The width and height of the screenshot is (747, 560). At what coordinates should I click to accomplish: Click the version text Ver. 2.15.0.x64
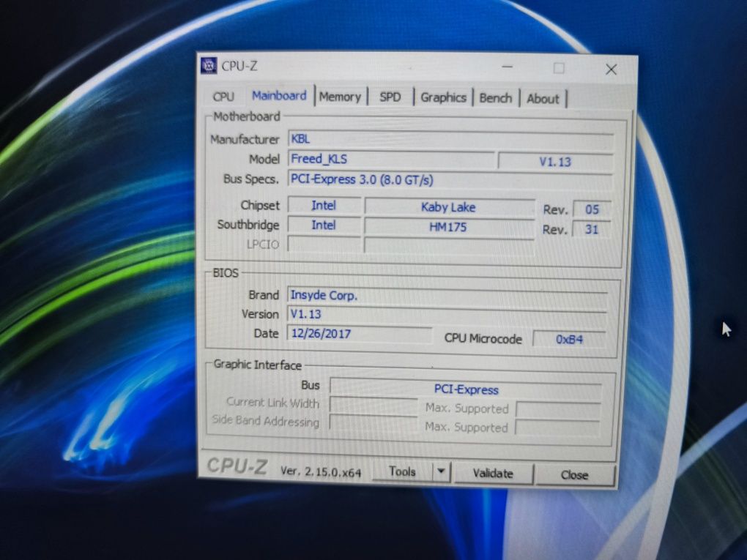[x=321, y=471]
